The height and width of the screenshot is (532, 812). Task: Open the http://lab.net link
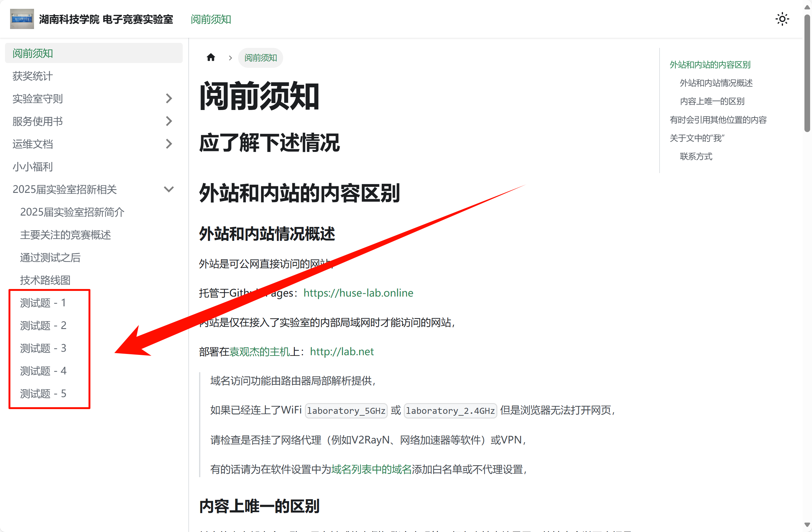tap(341, 351)
